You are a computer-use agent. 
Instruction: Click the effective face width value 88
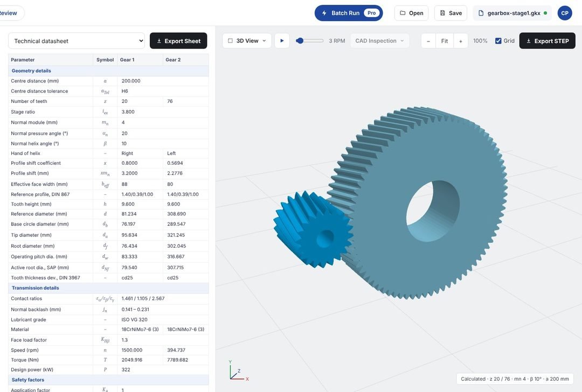point(124,184)
